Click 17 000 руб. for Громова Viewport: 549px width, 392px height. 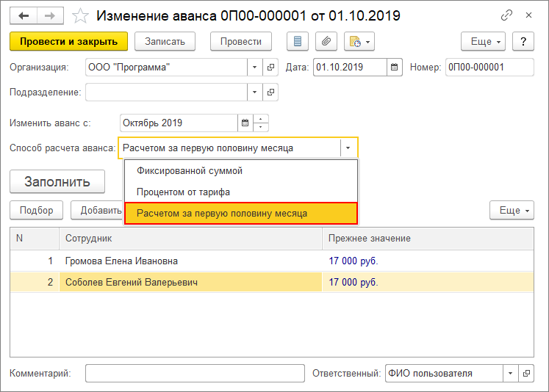pyautogui.click(x=354, y=261)
